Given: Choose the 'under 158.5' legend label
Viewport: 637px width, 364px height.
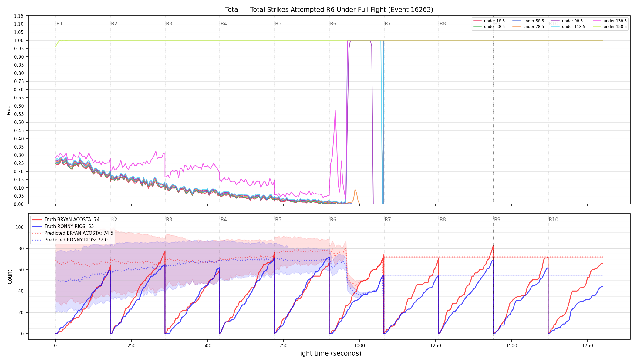Looking at the screenshot, I should 615,27.
